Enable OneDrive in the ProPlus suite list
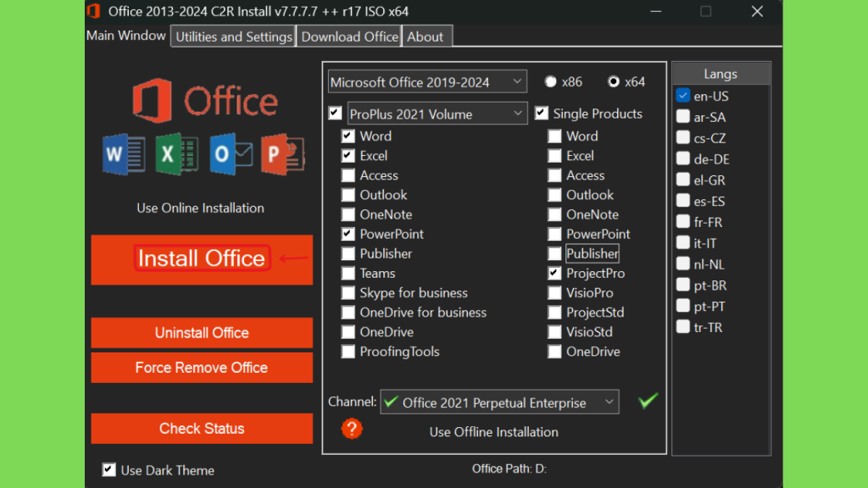Viewport: 868px width, 488px height. point(348,332)
